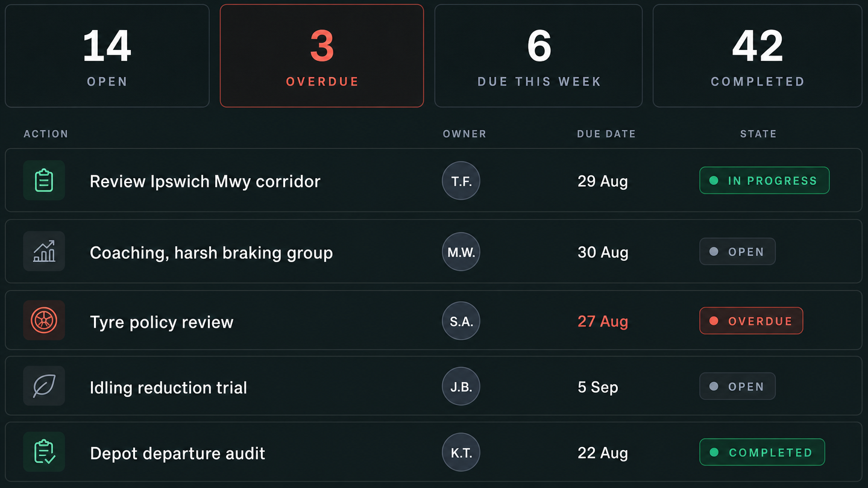Viewport: 868px width, 488px height.
Task: Click the green Completed state badge
Action: tap(762, 452)
